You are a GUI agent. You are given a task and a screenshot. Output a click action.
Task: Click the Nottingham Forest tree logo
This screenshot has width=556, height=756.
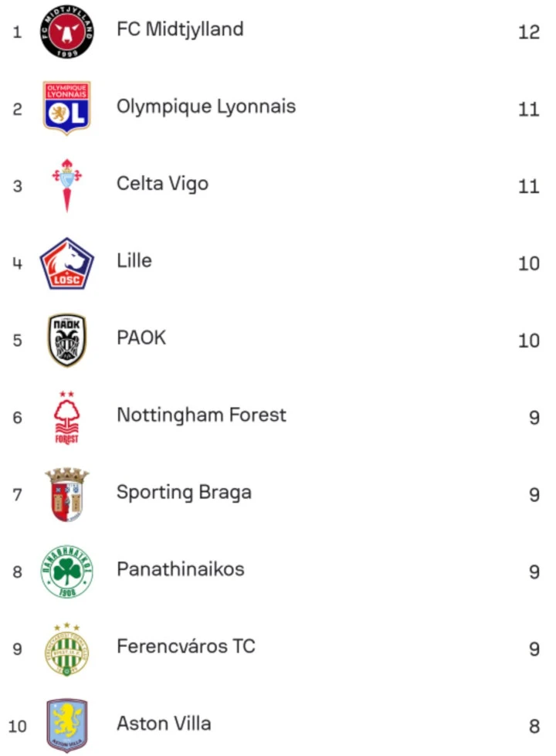[66, 417]
